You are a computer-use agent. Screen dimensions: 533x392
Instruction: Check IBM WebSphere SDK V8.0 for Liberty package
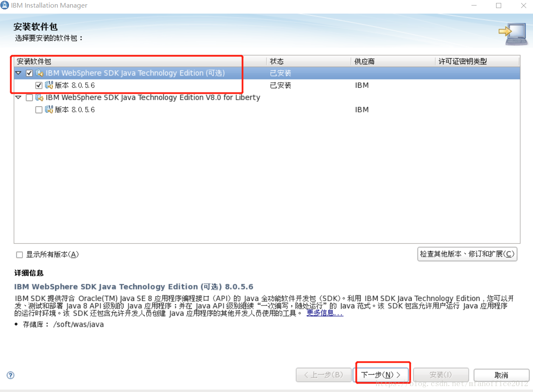(29, 98)
